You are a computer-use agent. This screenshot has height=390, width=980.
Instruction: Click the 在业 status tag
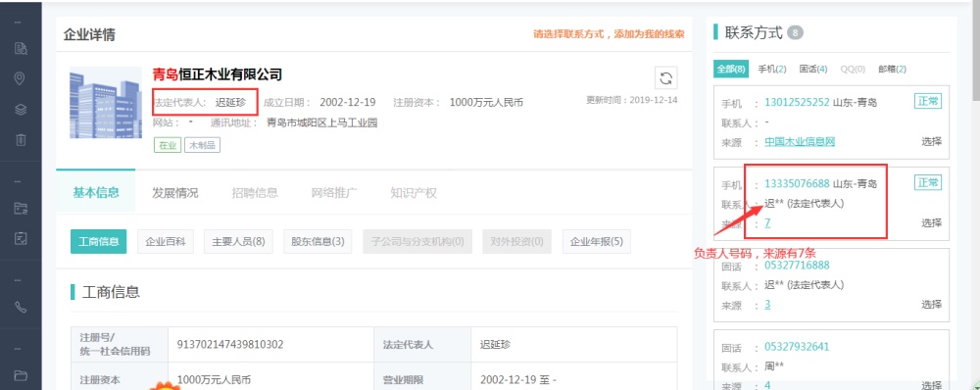coord(167,145)
